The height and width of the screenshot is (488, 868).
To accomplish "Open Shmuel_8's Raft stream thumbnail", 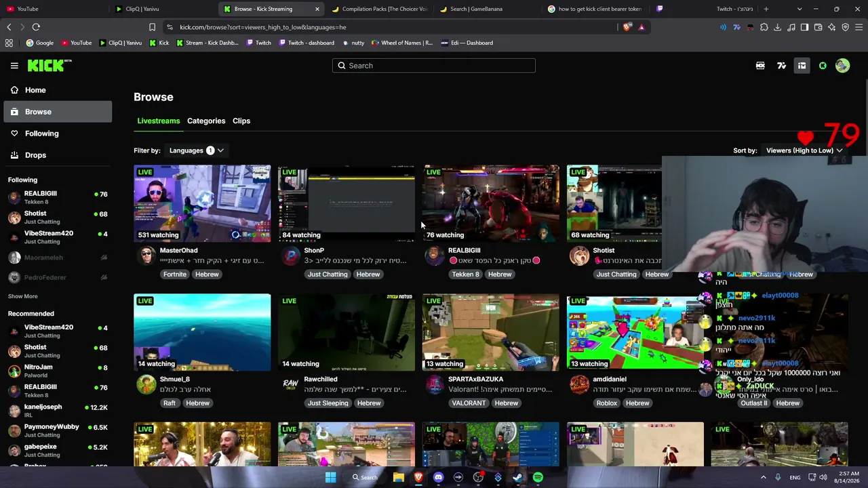I will (x=202, y=332).
